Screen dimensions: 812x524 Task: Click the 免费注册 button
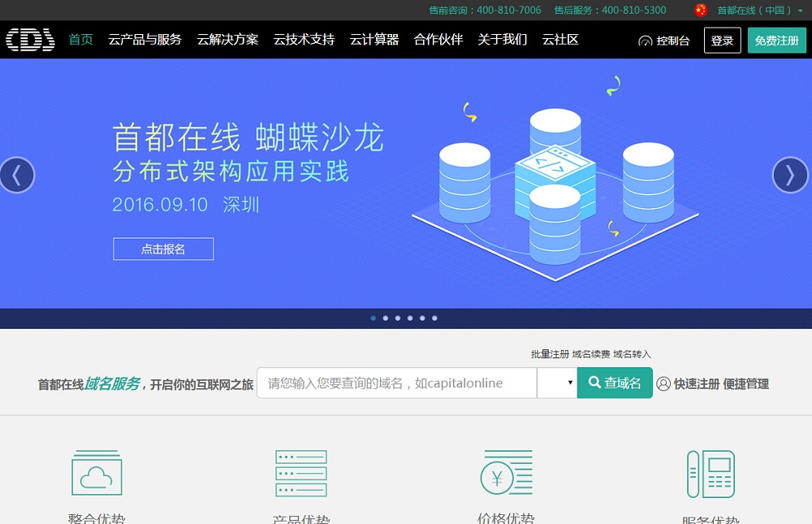(x=777, y=41)
